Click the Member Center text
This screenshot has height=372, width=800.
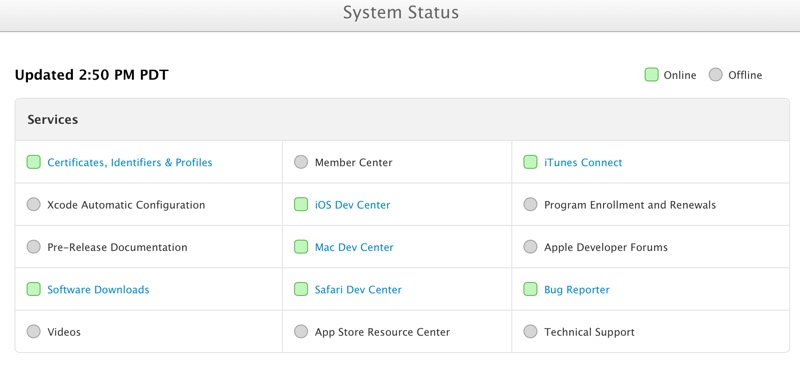(x=354, y=162)
